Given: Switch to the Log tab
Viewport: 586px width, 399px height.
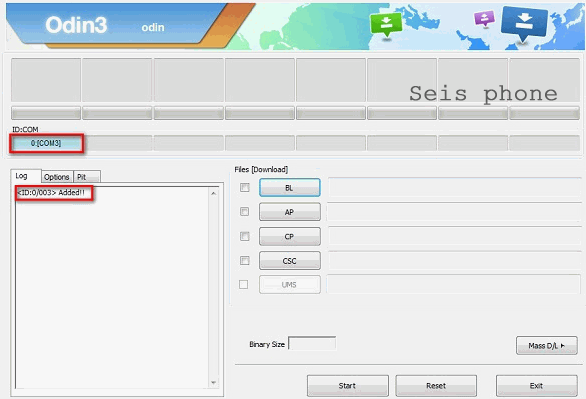Looking at the screenshot, I should pos(25,176).
